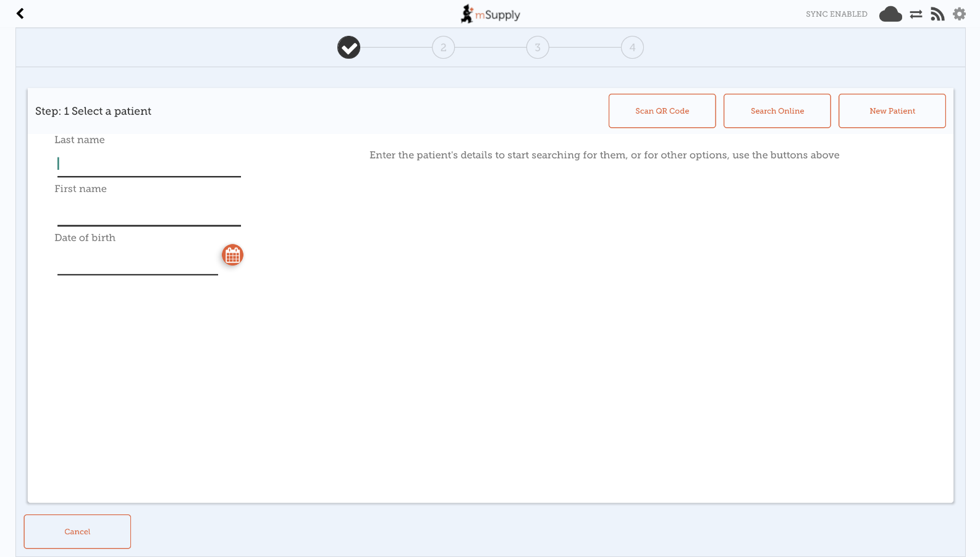
Task: Click the mSupply logo
Action: (490, 14)
